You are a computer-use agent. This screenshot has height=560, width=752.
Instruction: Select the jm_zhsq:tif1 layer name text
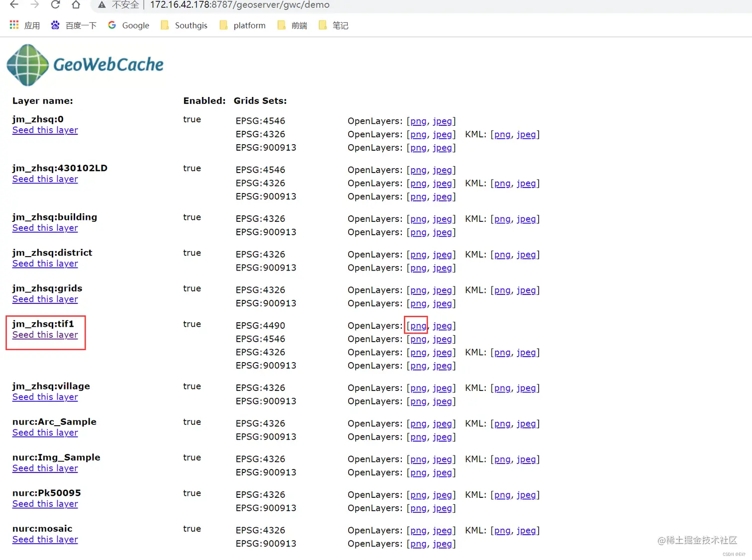click(43, 324)
